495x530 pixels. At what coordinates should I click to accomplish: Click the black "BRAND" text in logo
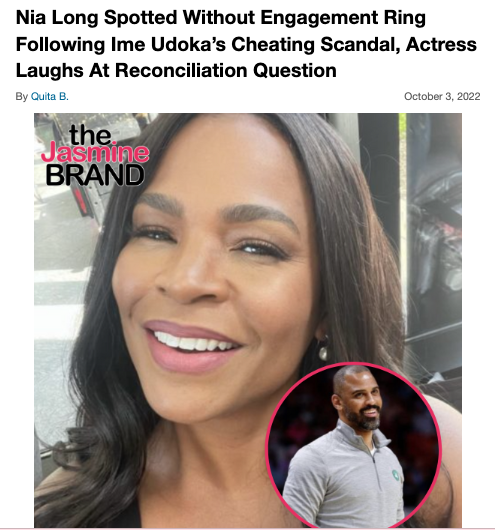point(95,175)
